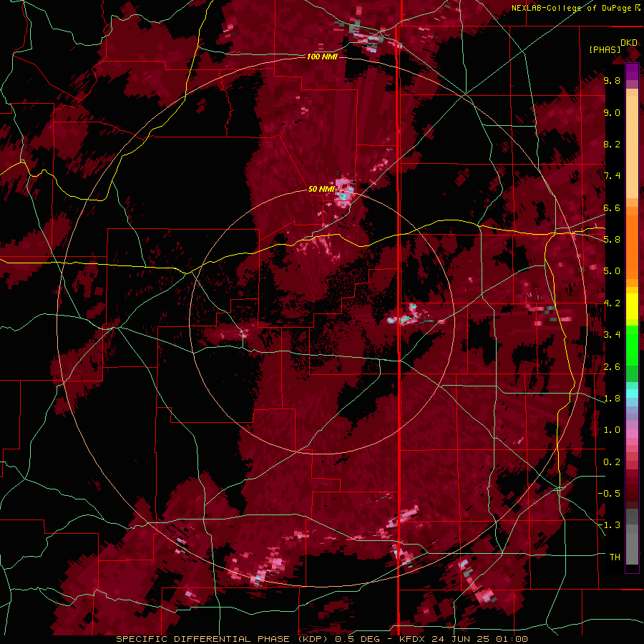
Task: Click the 100 NMI range ring label
Action: point(322,57)
